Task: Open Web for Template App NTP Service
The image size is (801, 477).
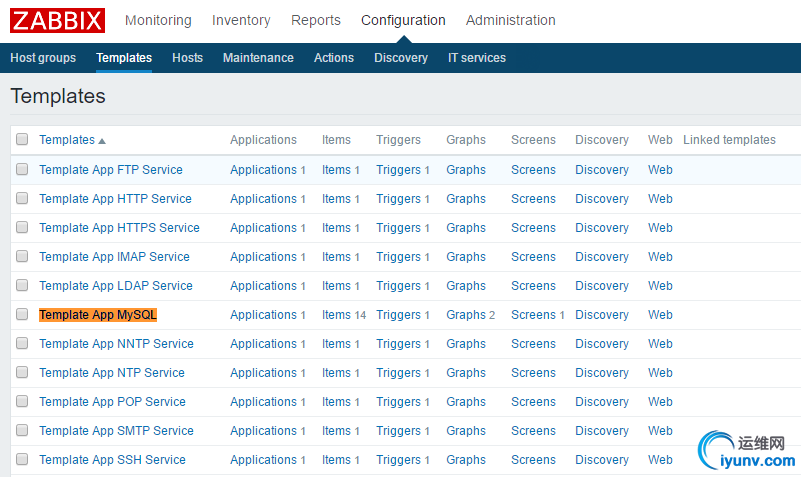Action: point(660,373)
